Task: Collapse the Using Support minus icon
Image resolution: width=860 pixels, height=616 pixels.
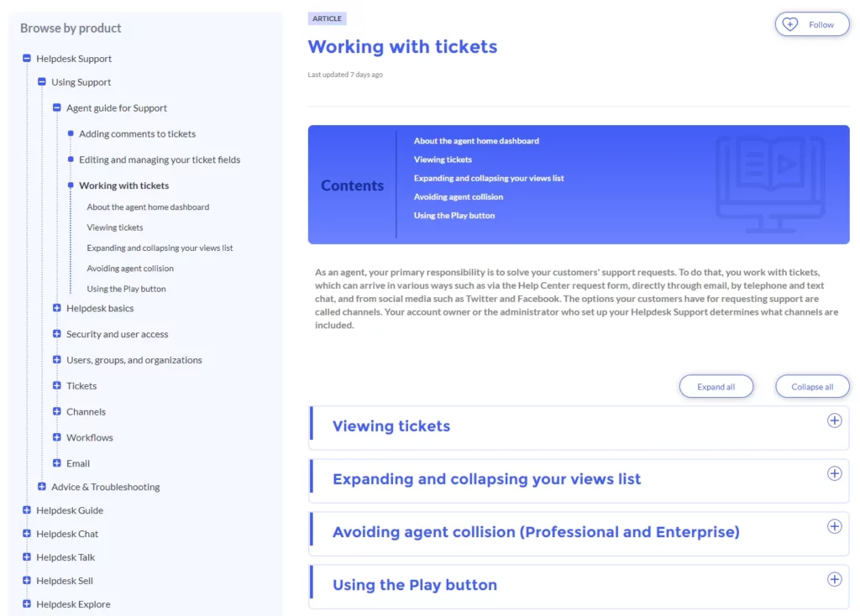Action: click(x=42, y=81)
